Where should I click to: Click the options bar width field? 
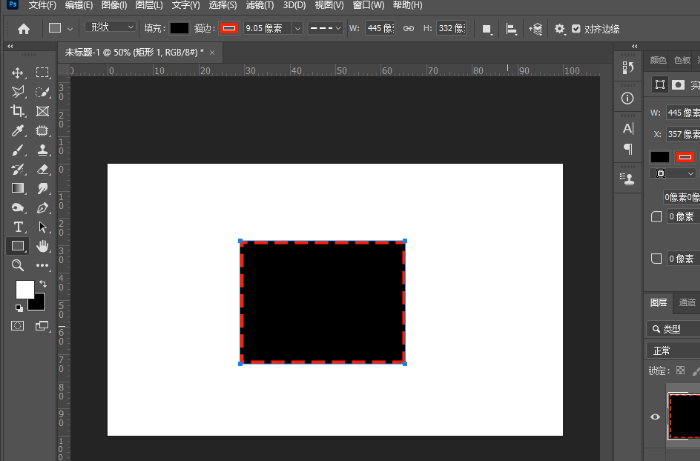click(x=380, y=28)
